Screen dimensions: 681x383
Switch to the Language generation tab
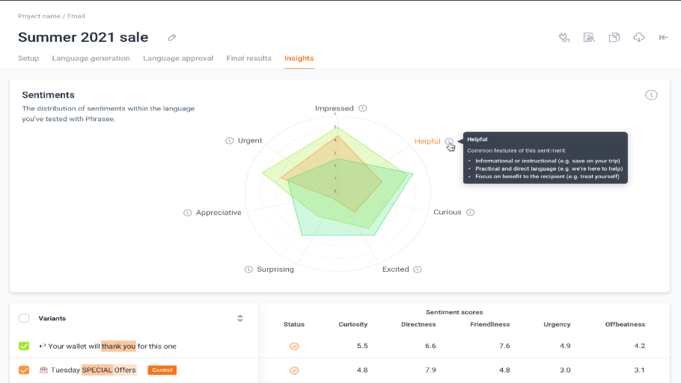pos(91,58)
